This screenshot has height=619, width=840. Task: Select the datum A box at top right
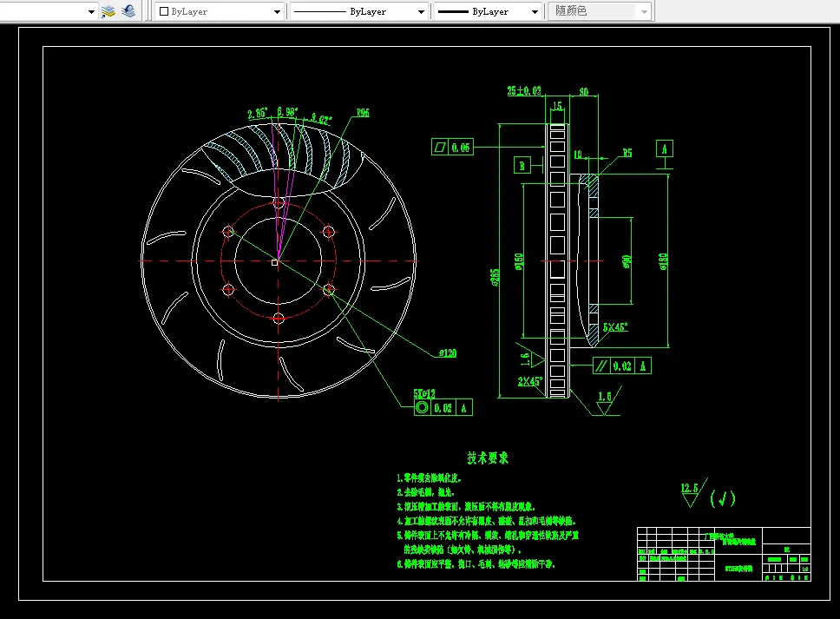pos(665,148)
